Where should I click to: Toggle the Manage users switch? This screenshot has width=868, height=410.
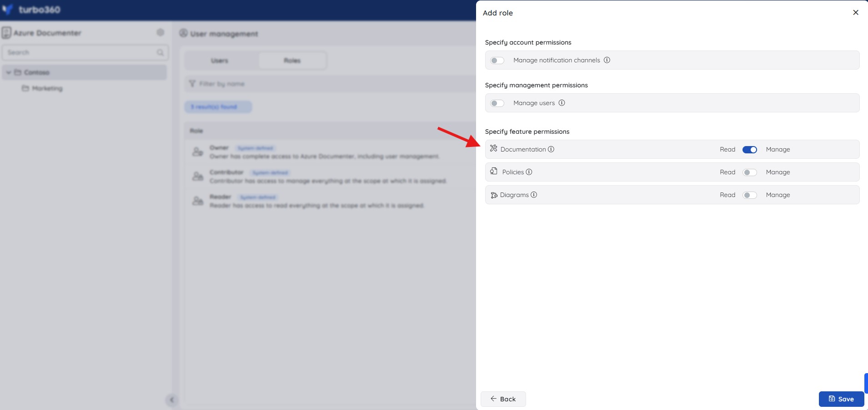(x=497, y=103)
